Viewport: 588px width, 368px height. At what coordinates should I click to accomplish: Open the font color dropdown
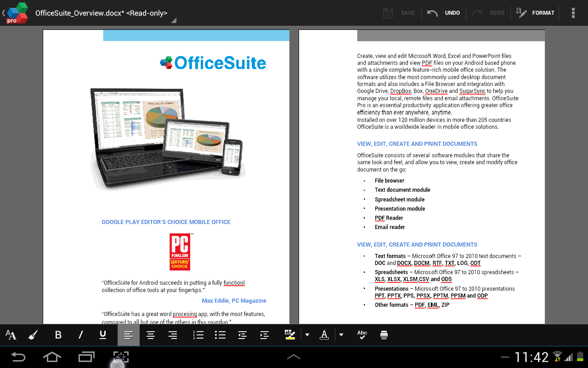[x=340, y=335]
